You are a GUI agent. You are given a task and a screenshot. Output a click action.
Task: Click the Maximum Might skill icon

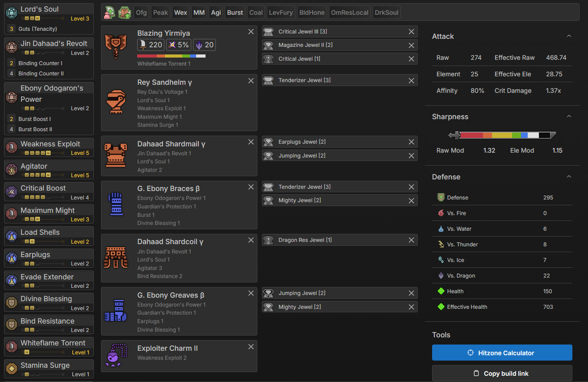[x=12, y=214]
